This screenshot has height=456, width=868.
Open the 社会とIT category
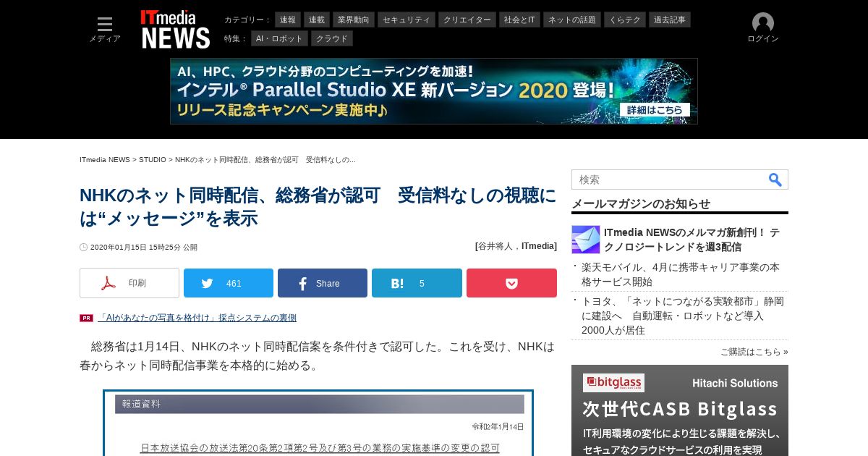[519, 20]
